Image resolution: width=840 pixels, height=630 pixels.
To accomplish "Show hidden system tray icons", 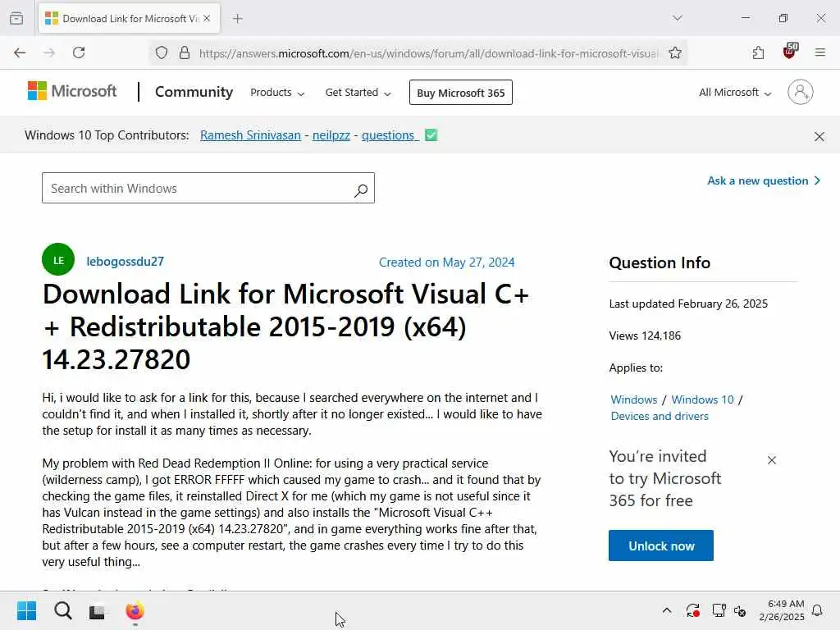I will pos(667,610).
